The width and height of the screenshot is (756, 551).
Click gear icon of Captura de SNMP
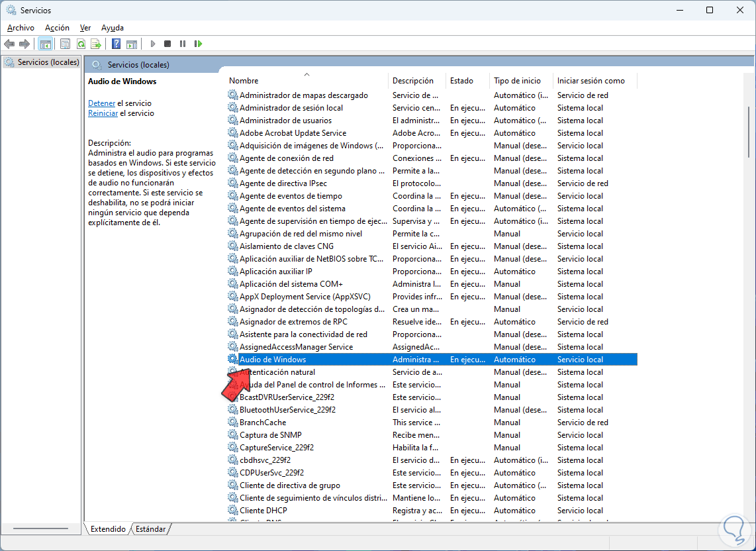point(233,434)
